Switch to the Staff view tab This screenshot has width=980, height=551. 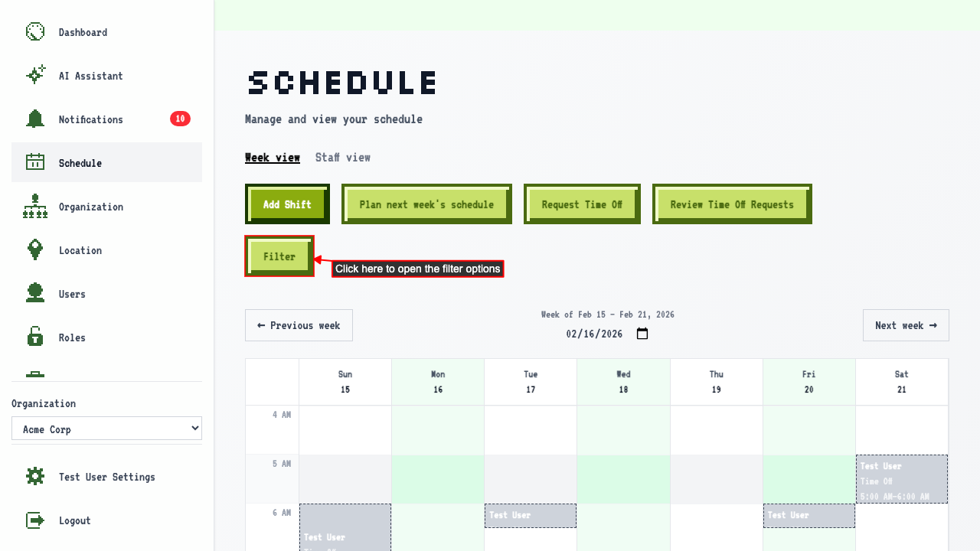coord(343,157)
